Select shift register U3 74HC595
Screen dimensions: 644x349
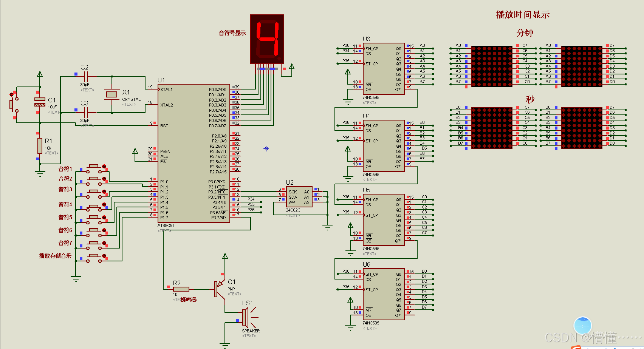point(384,68)
